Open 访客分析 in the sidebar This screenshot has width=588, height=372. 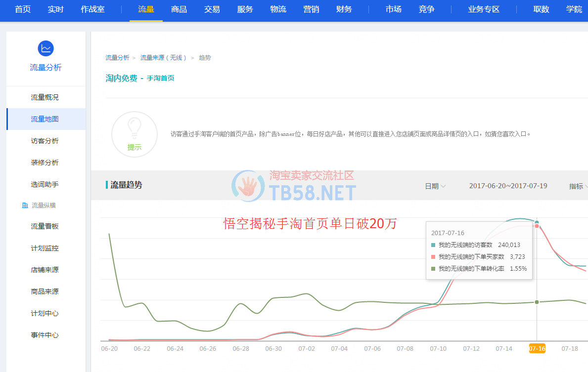pos(45,141)
